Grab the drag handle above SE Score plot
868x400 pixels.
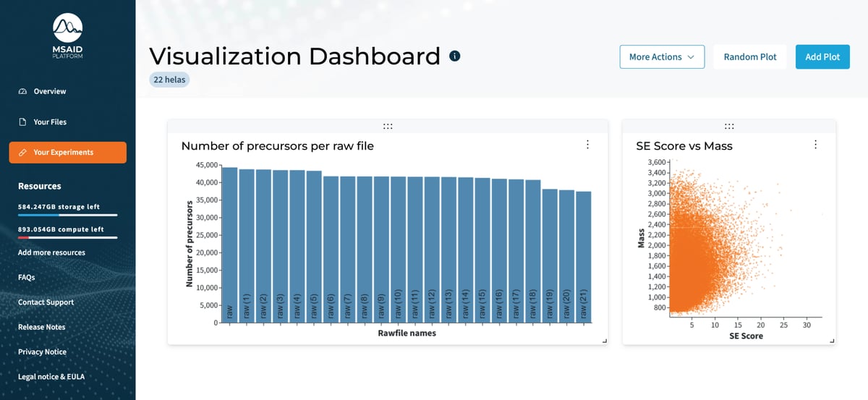click(729, 126)
